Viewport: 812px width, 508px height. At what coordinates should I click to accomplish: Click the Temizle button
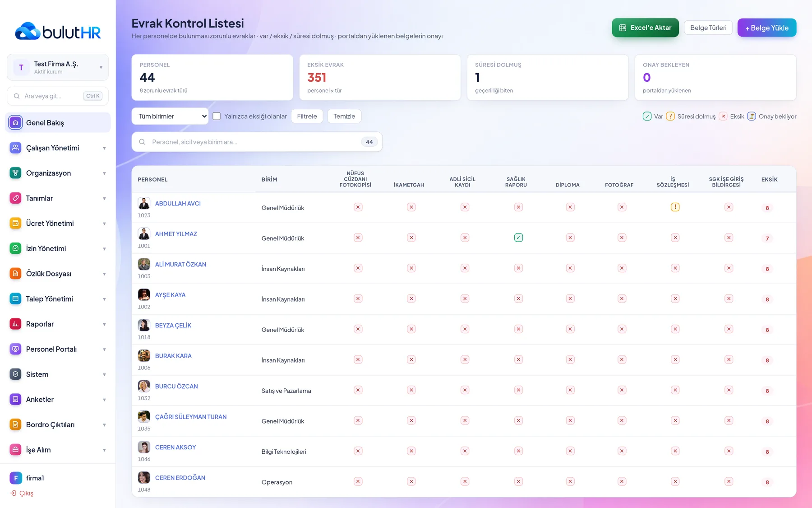(x=344, y=116)
